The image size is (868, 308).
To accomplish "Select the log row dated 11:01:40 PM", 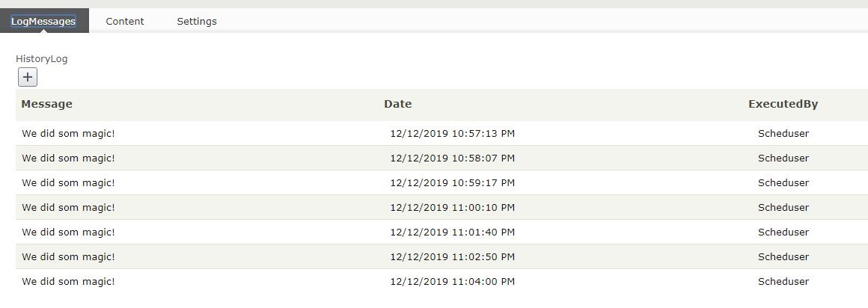I will coord(452,232).
